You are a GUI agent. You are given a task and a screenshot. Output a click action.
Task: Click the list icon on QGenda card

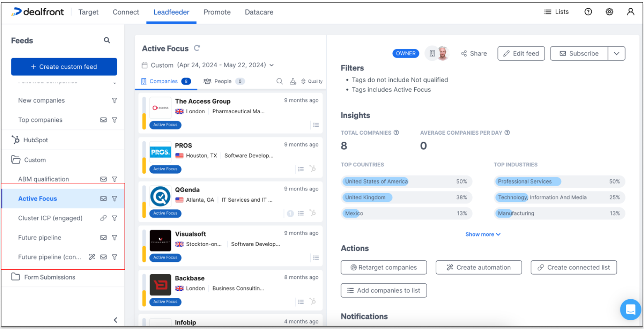point(301,213)
